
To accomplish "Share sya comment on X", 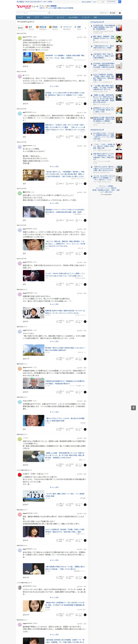I will (85, 284).
